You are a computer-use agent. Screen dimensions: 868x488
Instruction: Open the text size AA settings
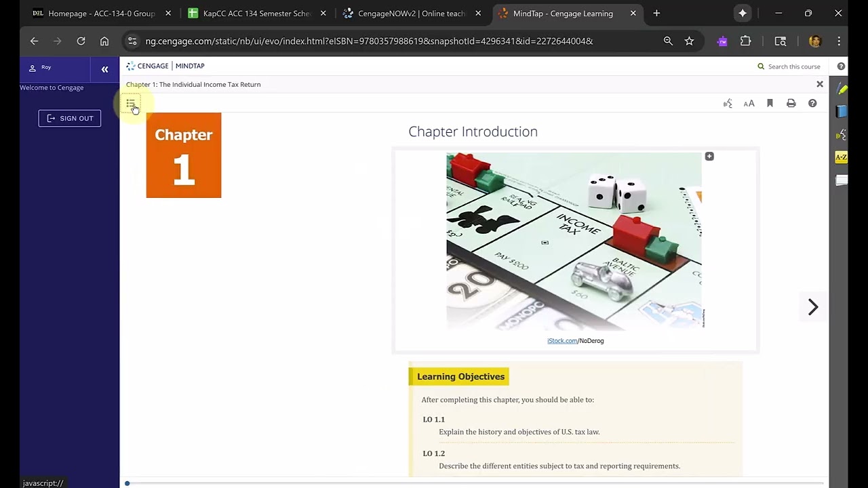pyautogui.click(x=749, y=104)
